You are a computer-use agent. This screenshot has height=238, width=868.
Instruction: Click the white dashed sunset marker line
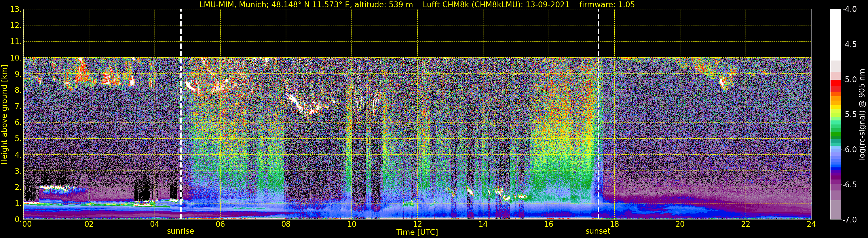click(599, 114)
